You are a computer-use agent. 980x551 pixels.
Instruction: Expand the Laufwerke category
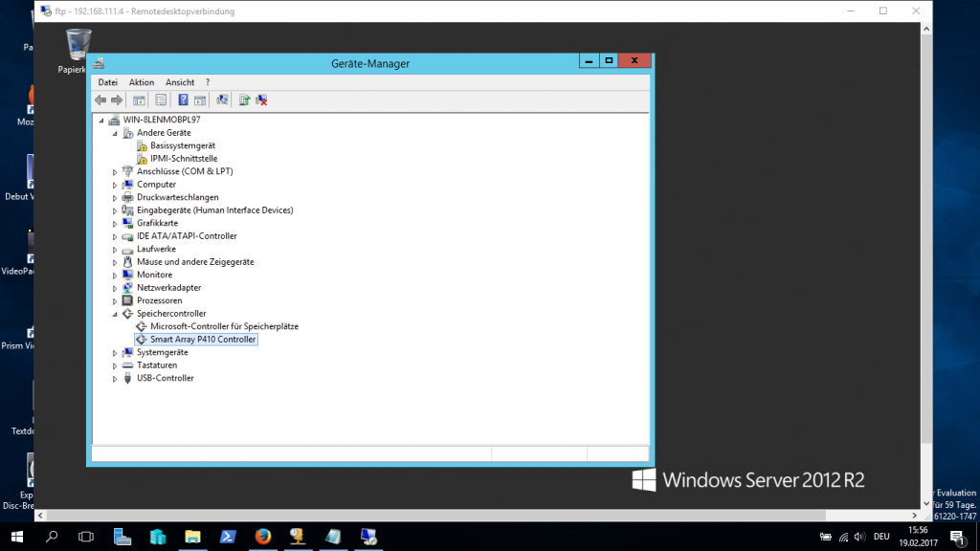[115, 250]
